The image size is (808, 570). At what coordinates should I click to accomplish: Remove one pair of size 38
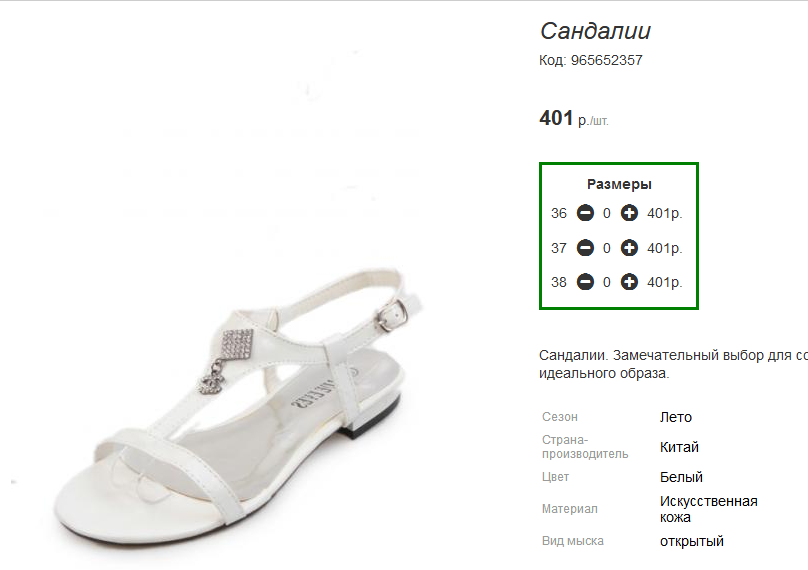pyautogui.click(x=585, y=282)
